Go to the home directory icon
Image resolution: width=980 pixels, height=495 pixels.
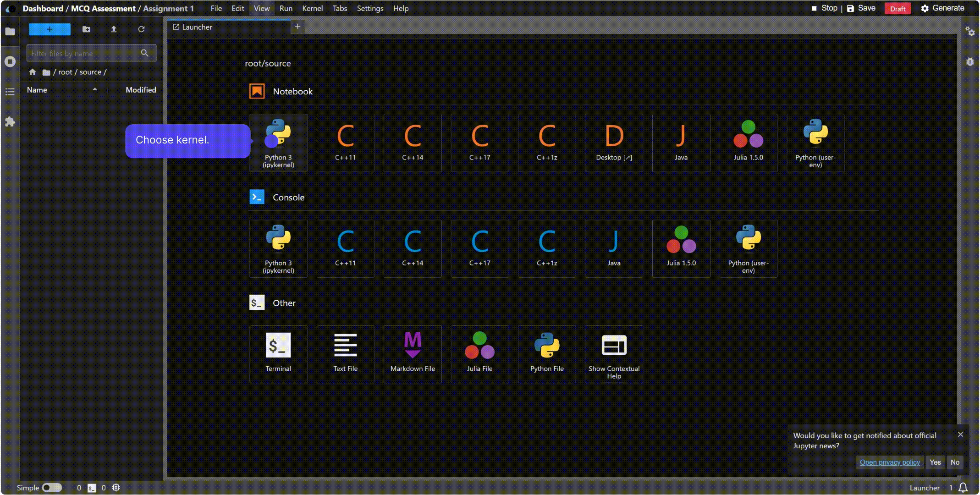32,72
